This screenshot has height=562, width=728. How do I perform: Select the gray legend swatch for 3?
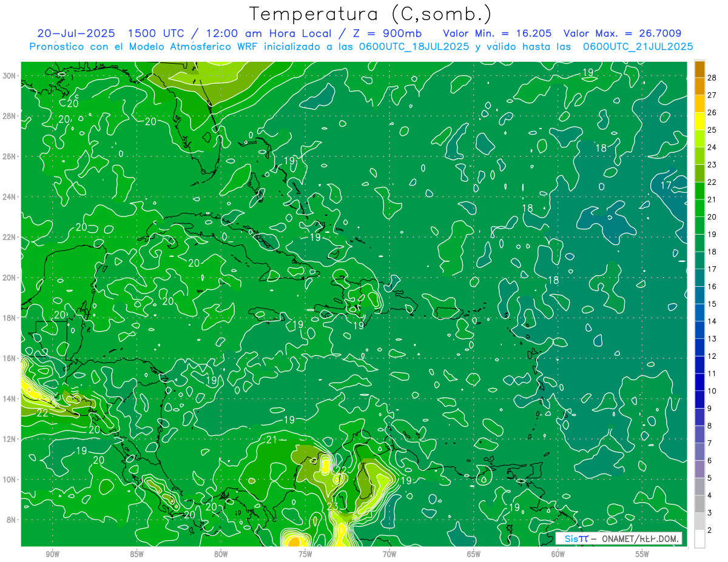pyautogui.click(x=699, y=504)
